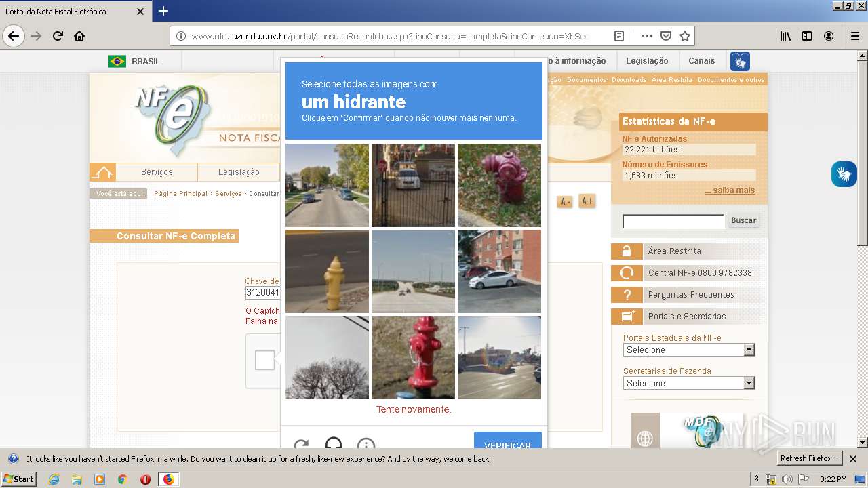Click Refresh Firefox notification button
This screenshot has width=868, height=488.
pyautogui.click(x=810, y=458)
